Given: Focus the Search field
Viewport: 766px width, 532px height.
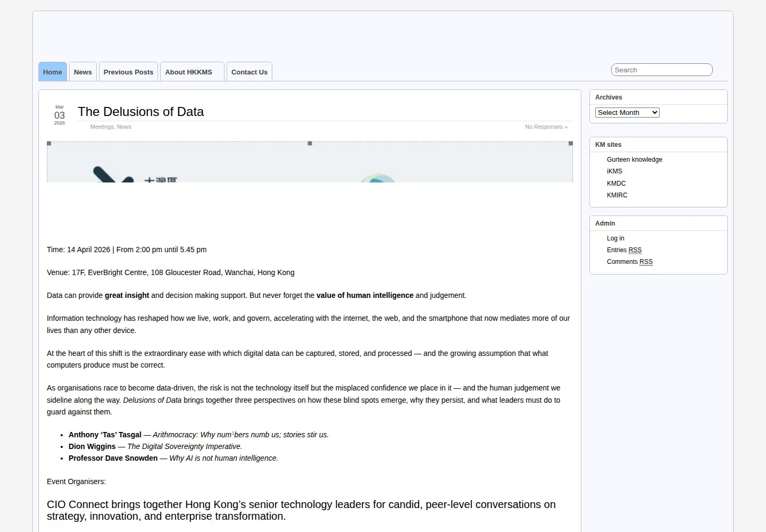Looking at the screenshot, I should 662,70.
